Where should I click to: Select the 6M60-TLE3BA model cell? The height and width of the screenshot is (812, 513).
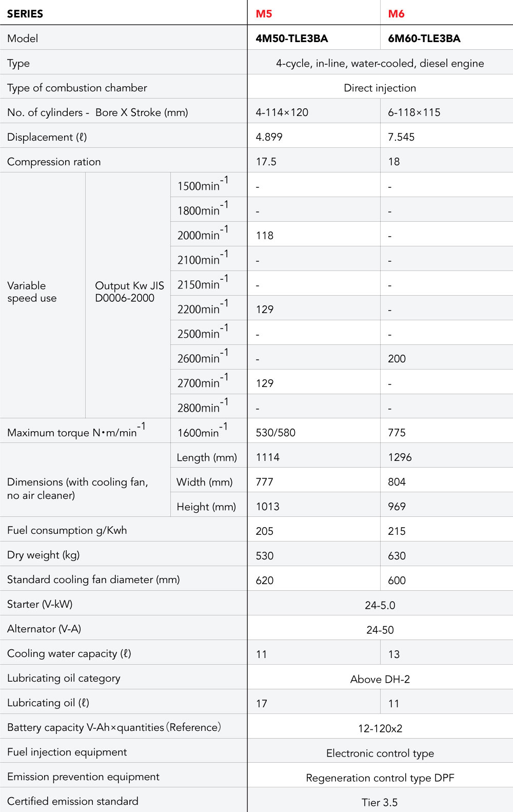pyautogui.click(x=424, y=38)
